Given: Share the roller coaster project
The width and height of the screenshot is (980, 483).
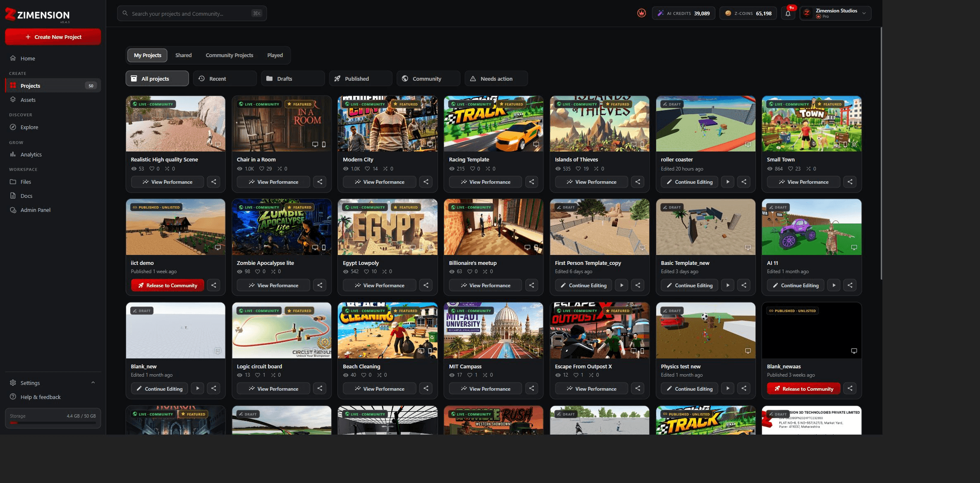Looking at the screenshot, I should point(744,182).
